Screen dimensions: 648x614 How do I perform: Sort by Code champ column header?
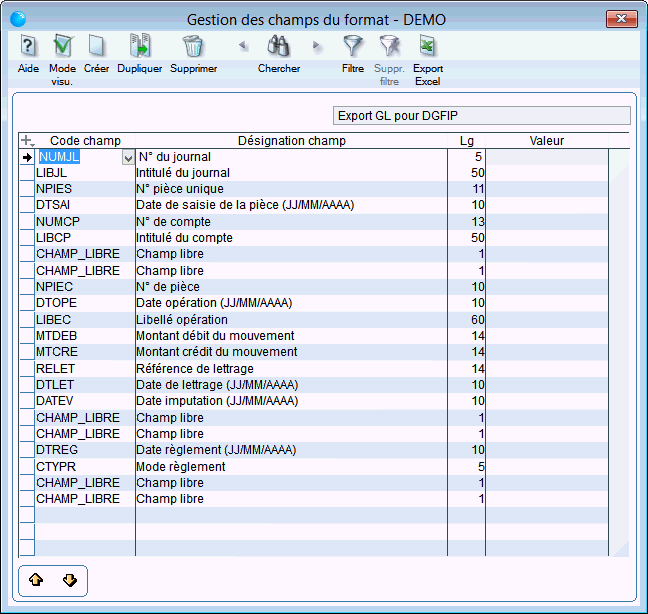(x=85, y=141)
